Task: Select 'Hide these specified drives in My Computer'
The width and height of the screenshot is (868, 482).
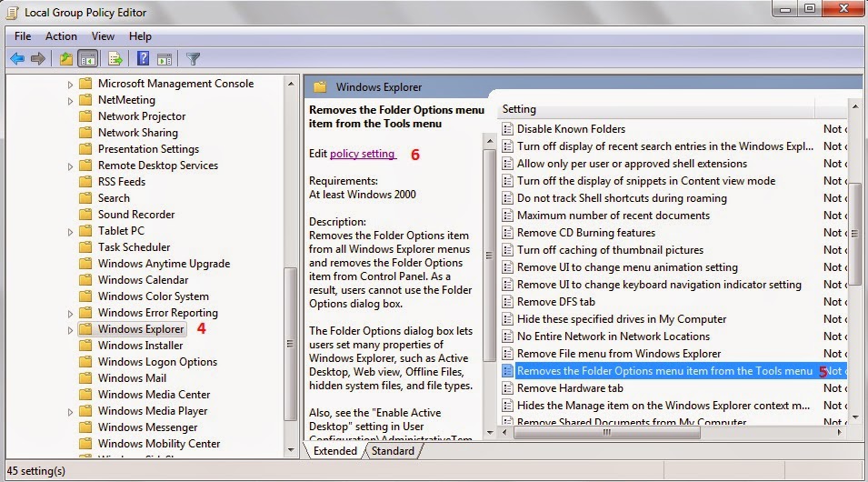Action: tap(622, 319)
